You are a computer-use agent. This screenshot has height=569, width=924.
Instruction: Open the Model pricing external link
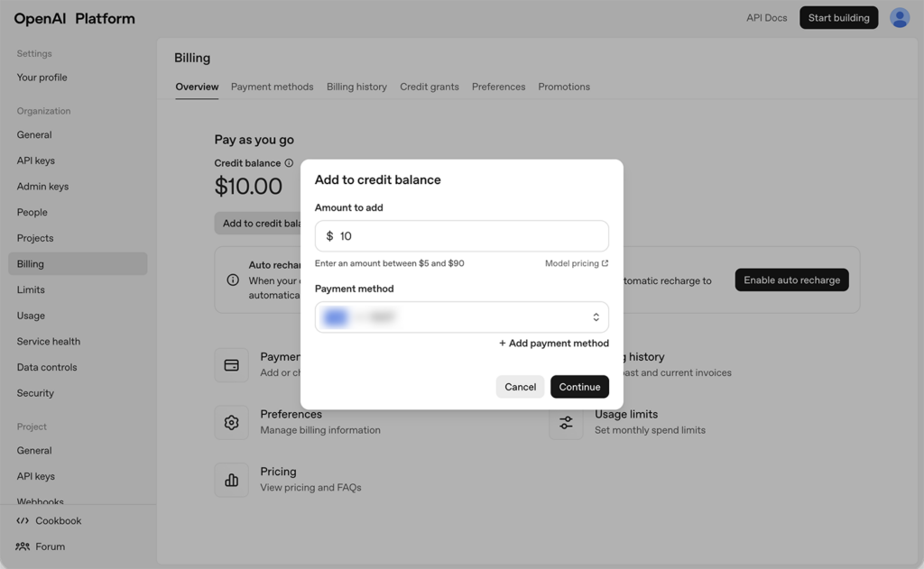(576, 263)
